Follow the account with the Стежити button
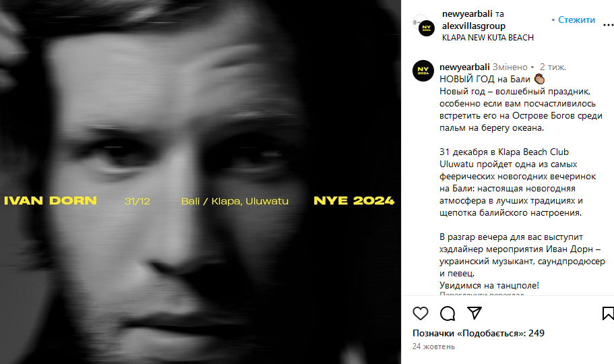Image resolution: width=614 pixels, height=364 pixels. pyautogui.click(x=576, y=20)
